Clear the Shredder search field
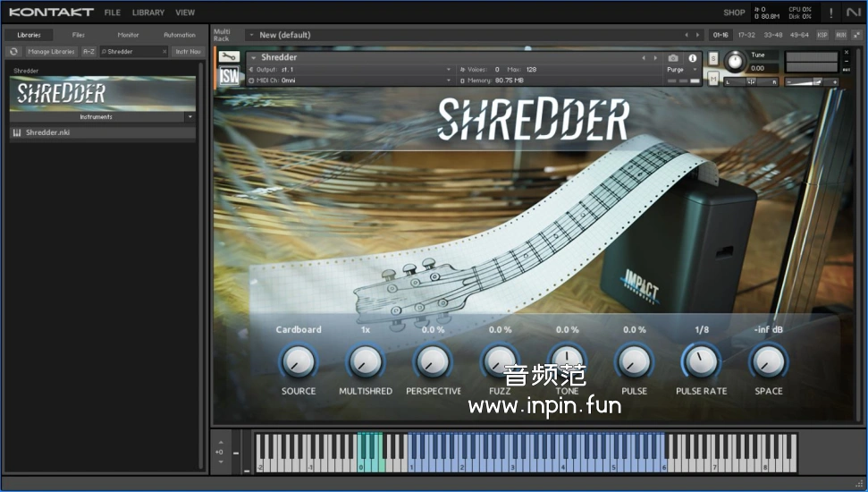The width and height of the screenshot is (868, 492). (x=164, y=52)
